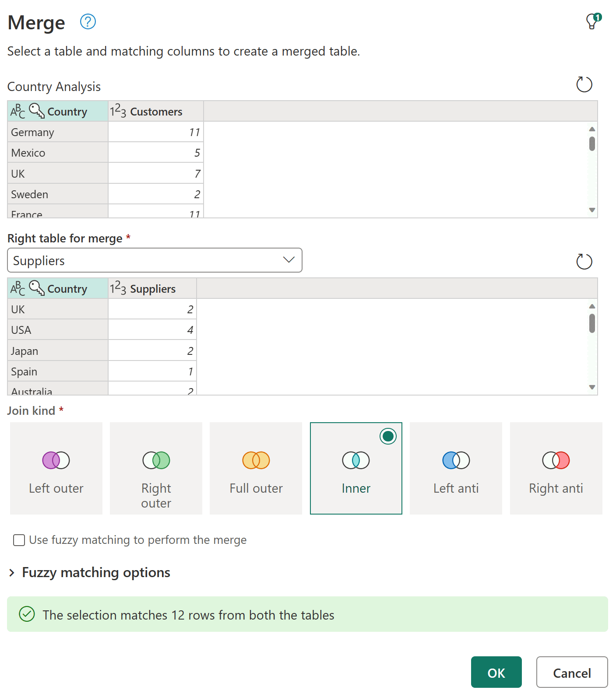Cancel the Merge dialog
The height and width of the screenshot is (697, 616).
coord(571,672)
